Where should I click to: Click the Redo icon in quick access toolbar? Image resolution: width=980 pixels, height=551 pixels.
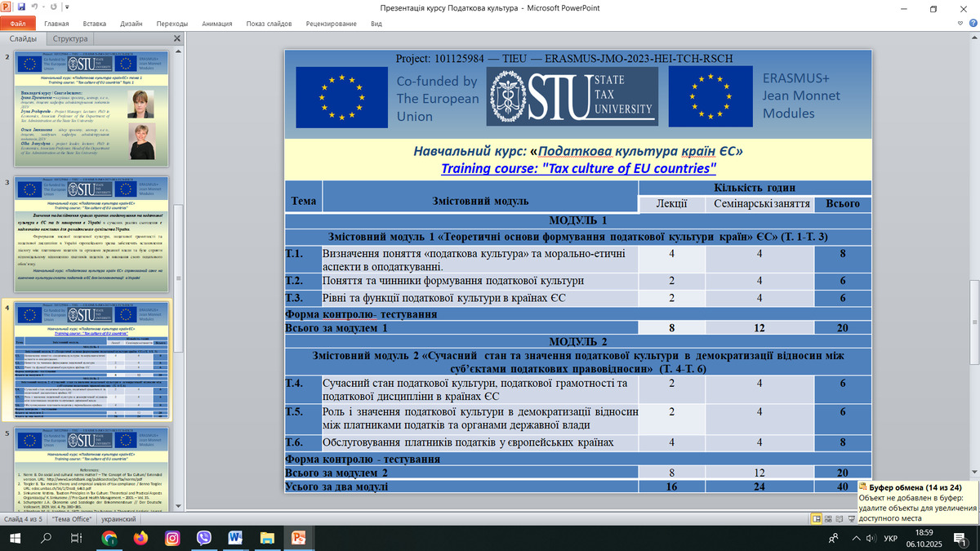53,7
